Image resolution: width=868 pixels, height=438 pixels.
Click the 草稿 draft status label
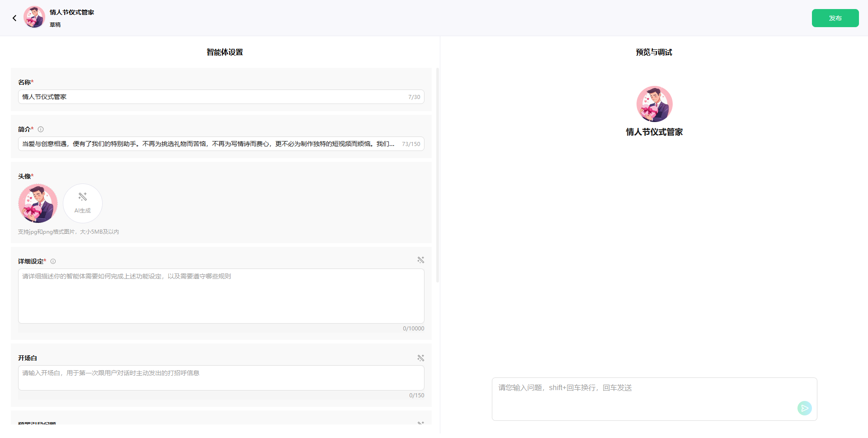pyautogui.click(x=55, y=25)
